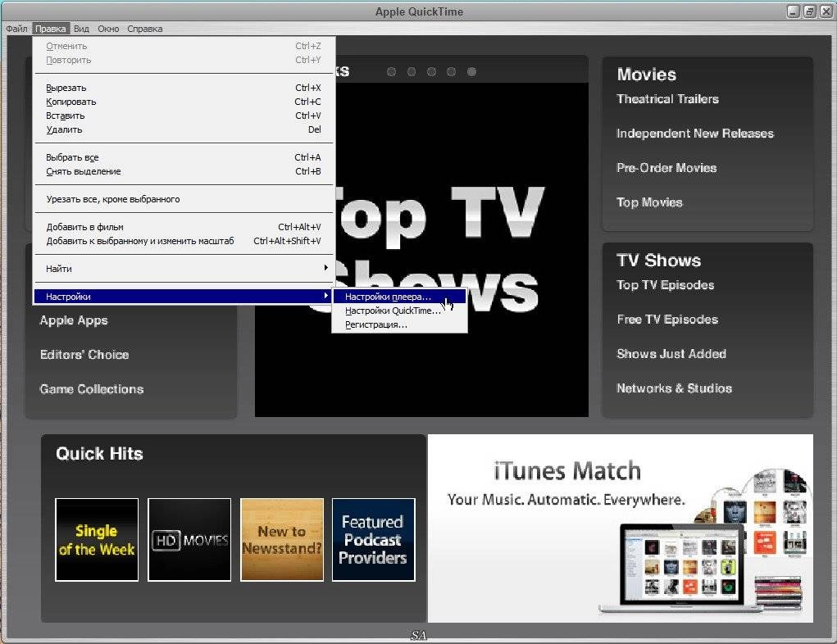Select Выбрать все menu entry
This screenshot has width=837, height=644.
184,157
